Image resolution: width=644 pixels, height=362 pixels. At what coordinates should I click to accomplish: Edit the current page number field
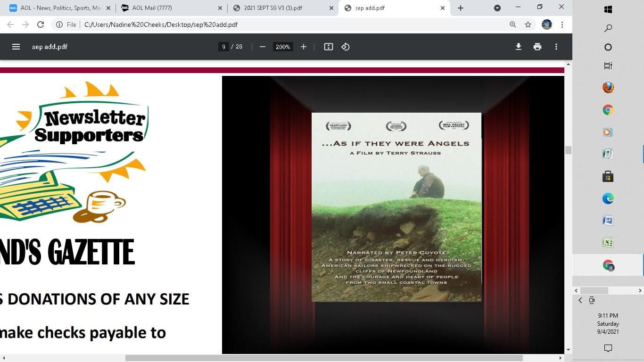[223, 47]
